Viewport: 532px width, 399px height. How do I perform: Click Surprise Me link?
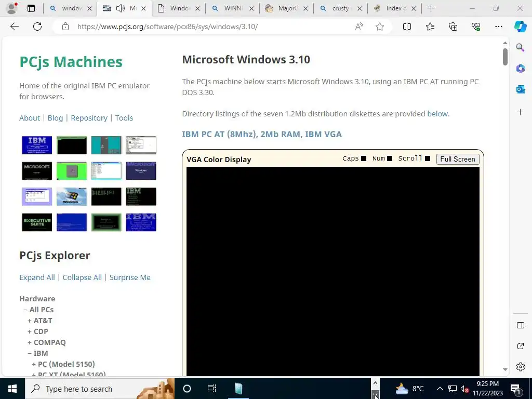click(130, 277)
